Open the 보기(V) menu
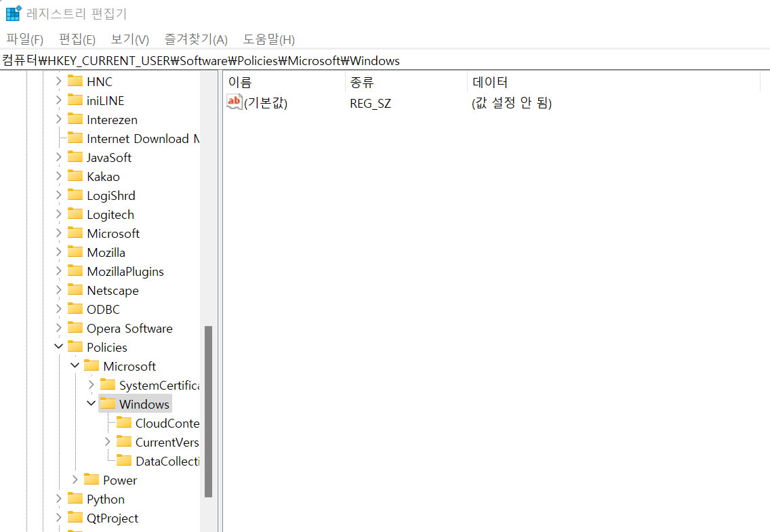 [129, 39]
